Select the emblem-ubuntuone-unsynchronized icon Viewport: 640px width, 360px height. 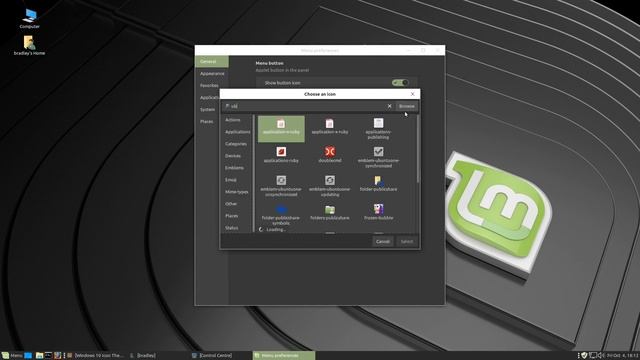(x=281, y=185)
